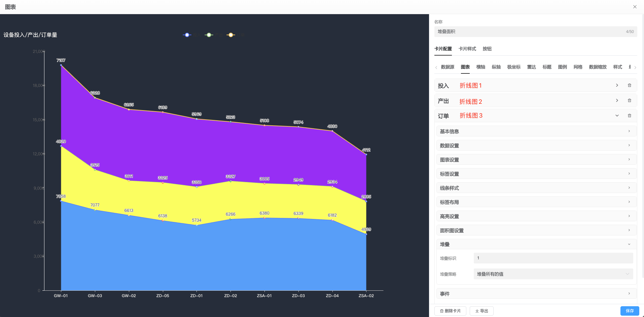
Task: Expand the 投入 series settings chevron
Action: coord(617,85)
